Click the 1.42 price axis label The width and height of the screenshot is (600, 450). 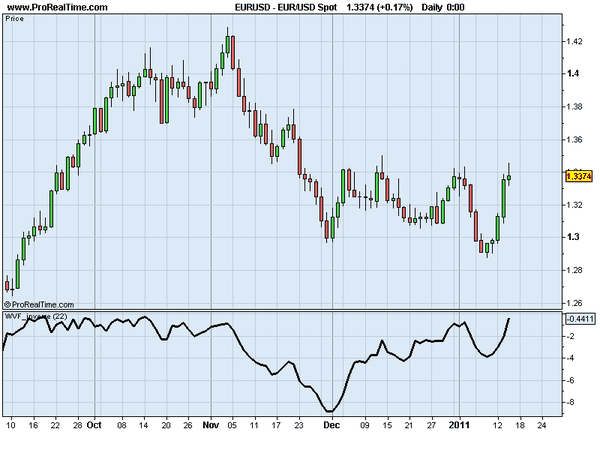coord(575,41)
